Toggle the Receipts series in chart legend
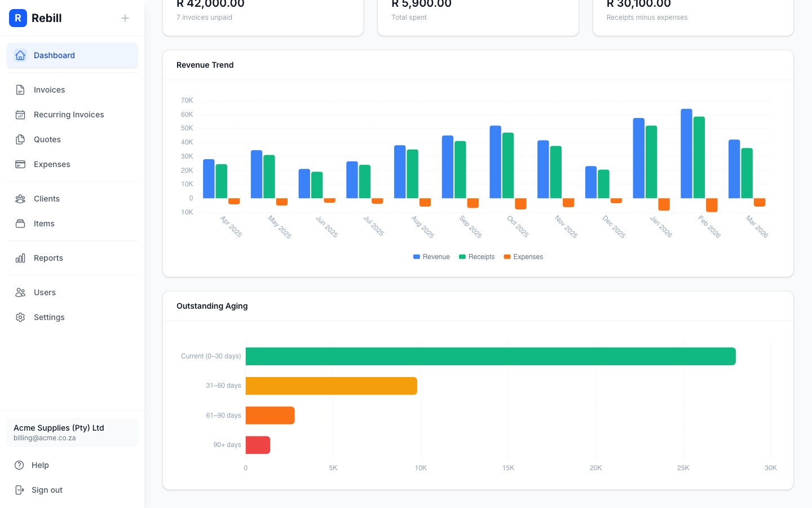This screenshot has height=508, width=812. [x=476, y=257]
